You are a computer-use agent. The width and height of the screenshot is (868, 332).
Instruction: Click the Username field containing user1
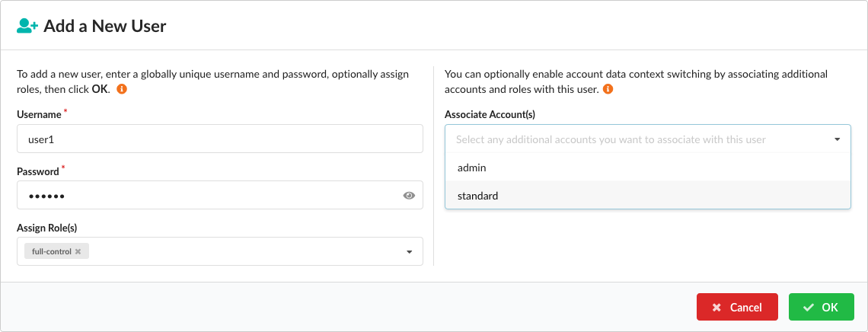219,139
